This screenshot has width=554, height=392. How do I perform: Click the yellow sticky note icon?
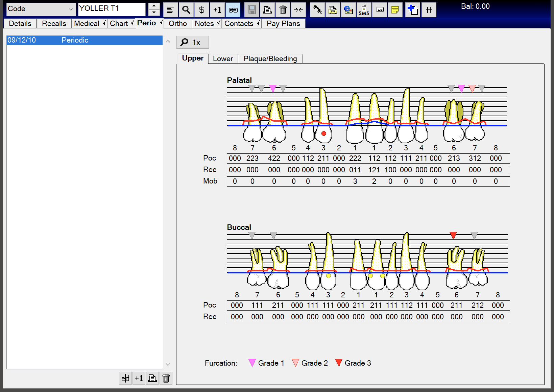click(x=395, y=9)
